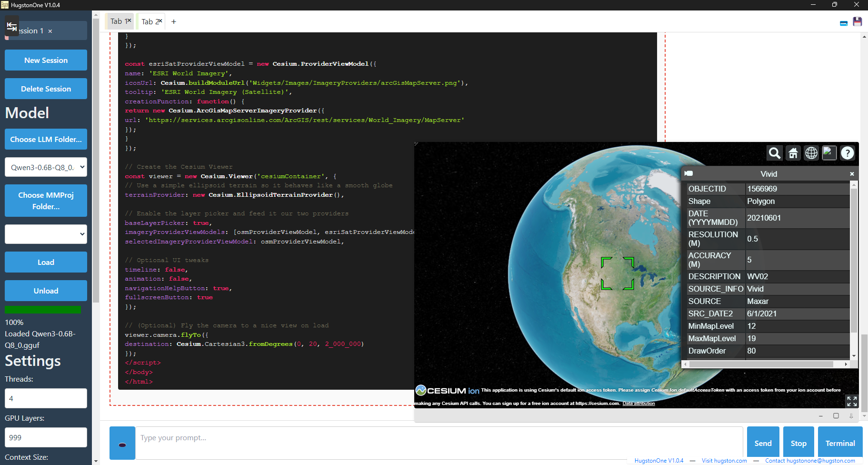Open the base layer picker imagery icon
868x465 pixels.
[829, 153]
